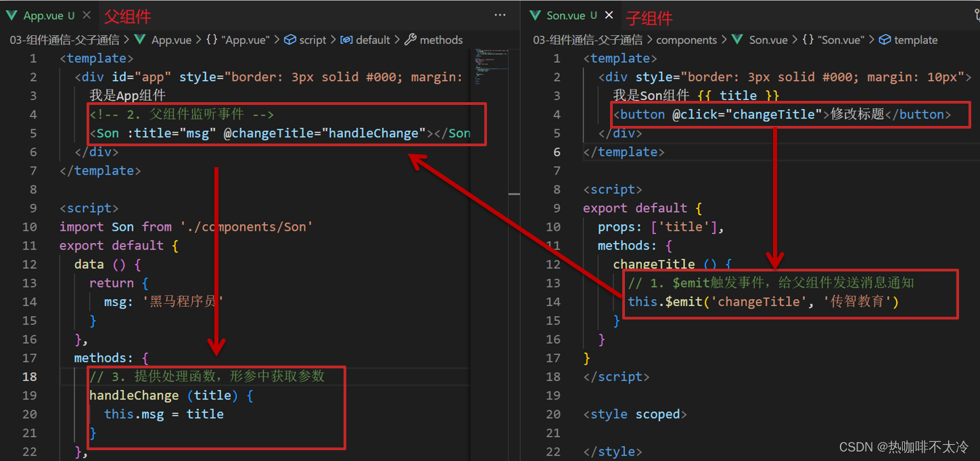Open the left editor's More Actions ellipsis
The image size is (980, 461).
[x=500, y=15]
